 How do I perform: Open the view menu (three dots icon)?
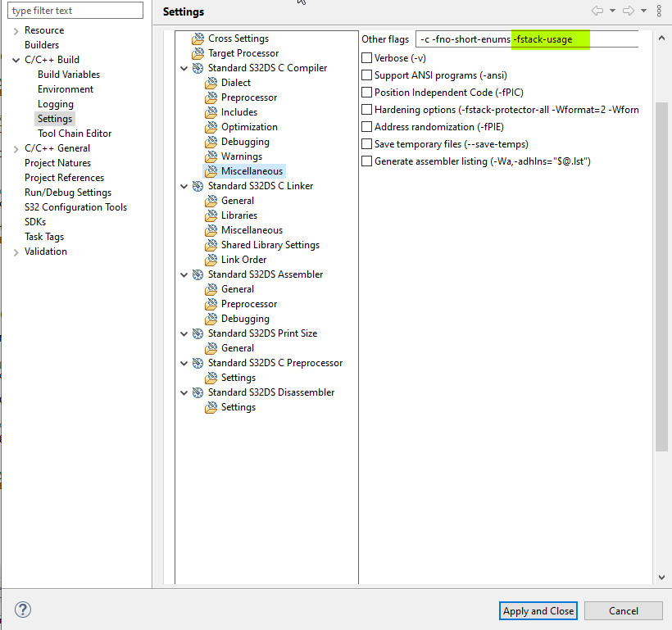(661, 9)
